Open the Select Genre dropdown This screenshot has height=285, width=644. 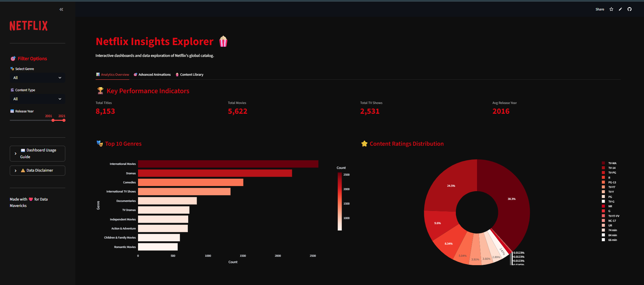pyautogui.click(x=37, y=78)
